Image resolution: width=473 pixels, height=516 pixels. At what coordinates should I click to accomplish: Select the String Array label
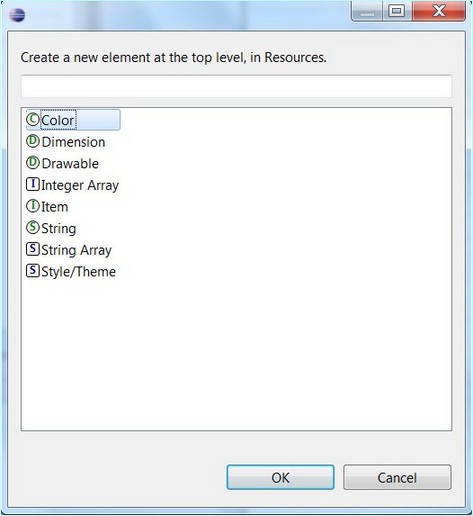76,250
